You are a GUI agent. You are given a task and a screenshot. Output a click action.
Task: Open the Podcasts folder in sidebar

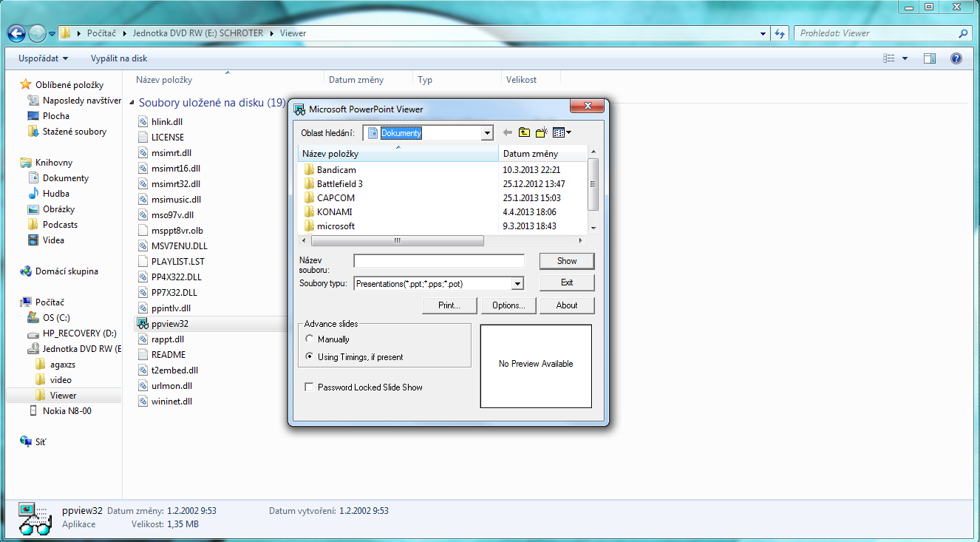click(x=52, y=225)
